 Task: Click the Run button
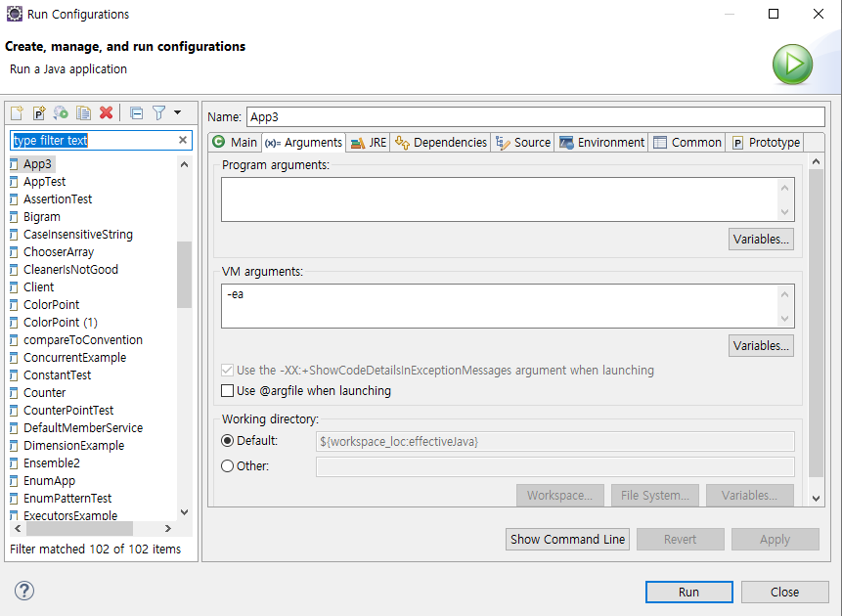689,592
